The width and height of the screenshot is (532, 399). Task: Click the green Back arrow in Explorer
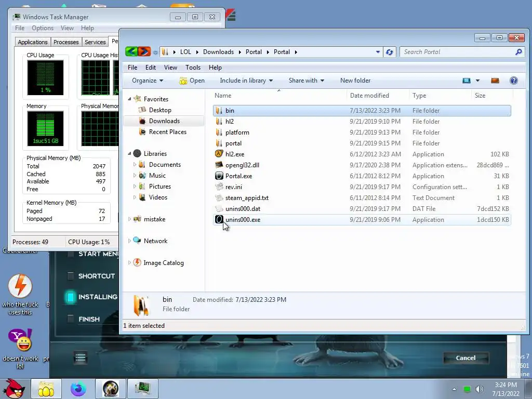click(131, 52)
